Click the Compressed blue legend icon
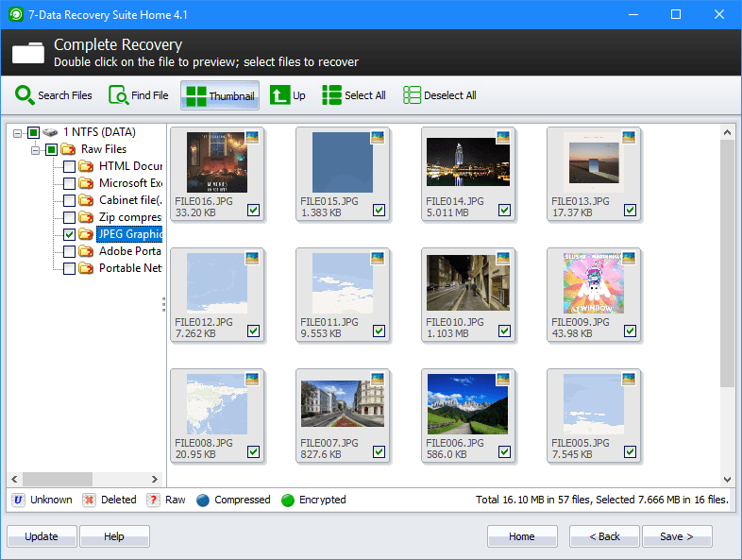This screenshot has width=742, height=560. point(203,501)
